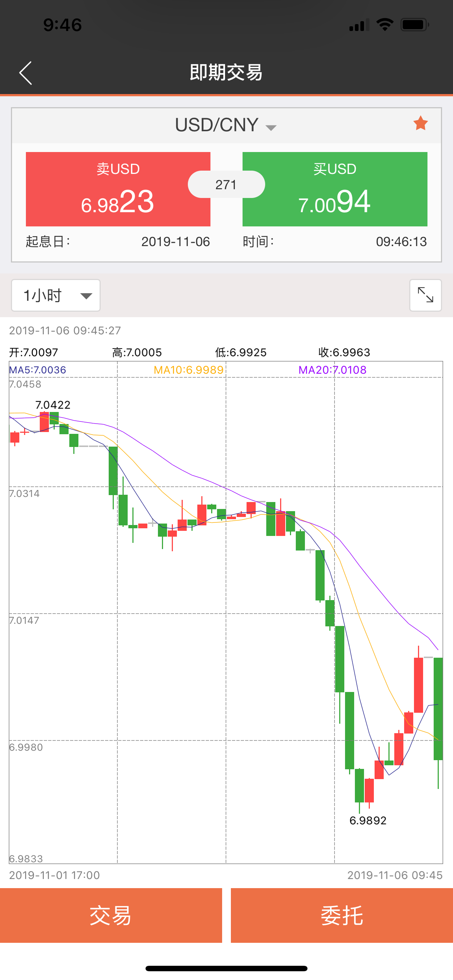Tap the 起息日 label

[x=48, y=242]
